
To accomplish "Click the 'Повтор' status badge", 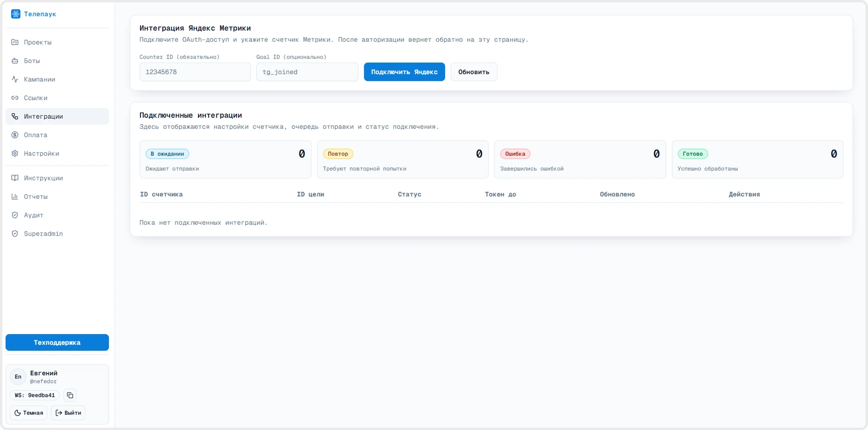I will 338,154.
